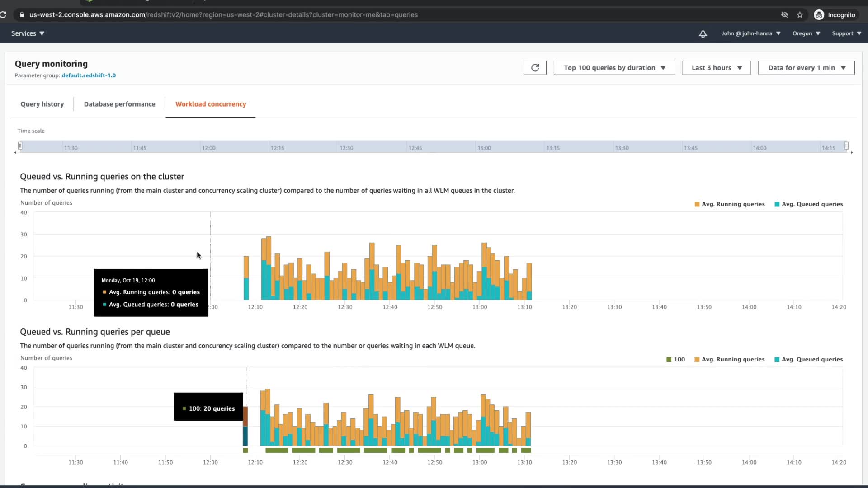Open the Services menu
This screenshot has height=488, width=868.
click(x=28, y=33)
